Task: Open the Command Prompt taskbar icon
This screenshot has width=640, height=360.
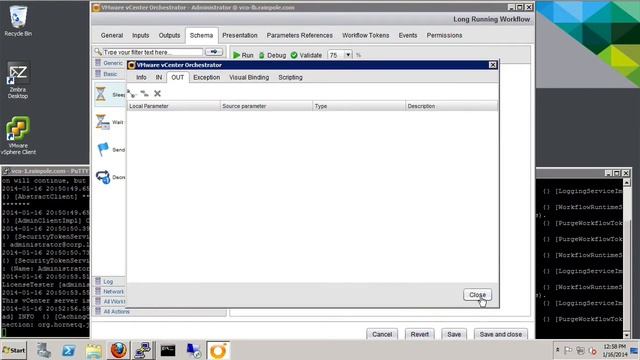Action: 168,350
